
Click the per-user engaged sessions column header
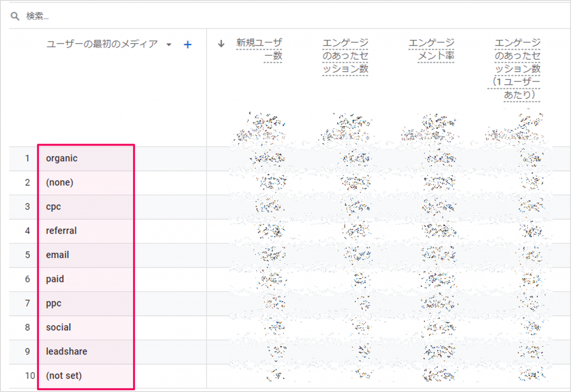tap(517, 69)
